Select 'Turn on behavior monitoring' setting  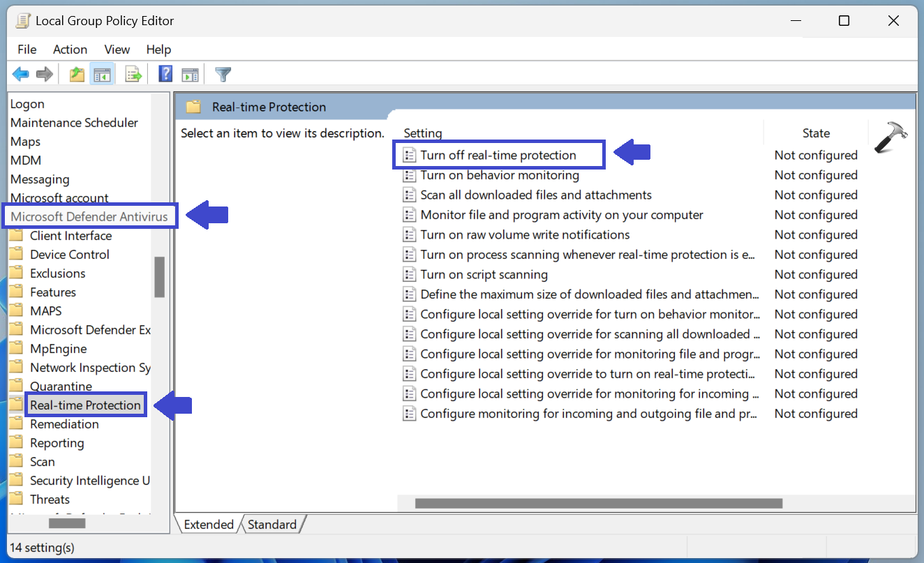(500, 175)
